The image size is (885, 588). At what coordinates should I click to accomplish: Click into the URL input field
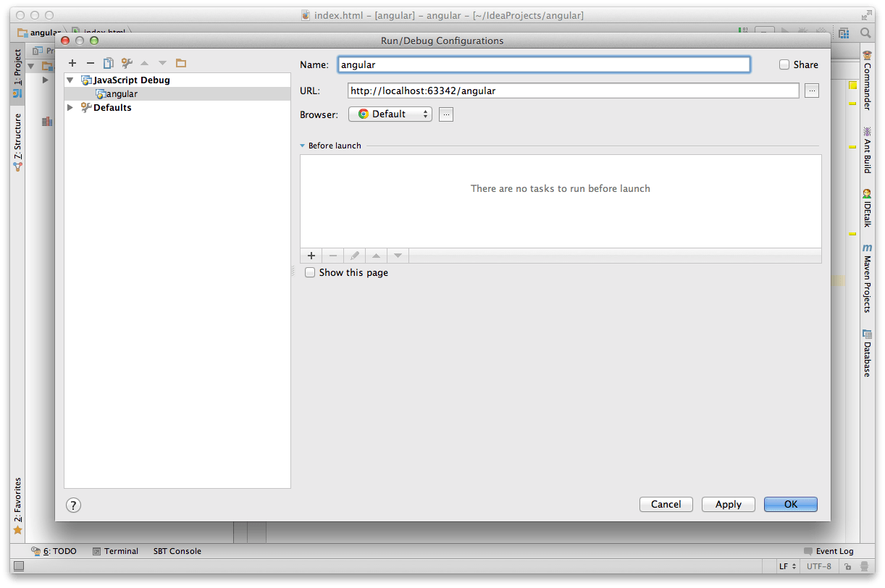tap(572, 91)
